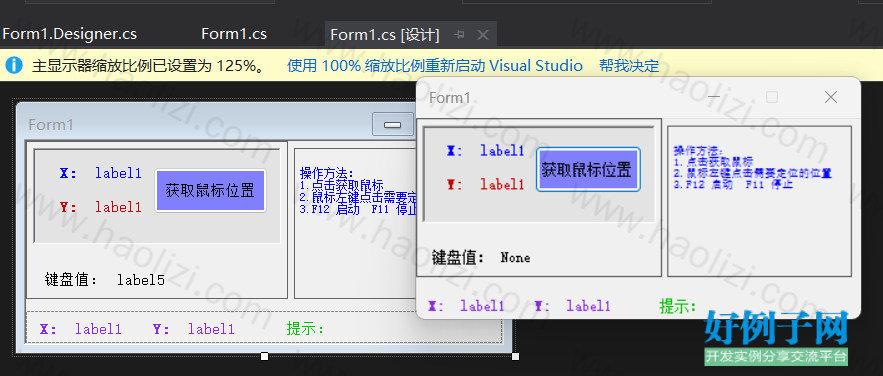Click the minimize button on the designer Form1
Image resolution: width=883 pixels, height=376 pixels.
tap(393, 124)
